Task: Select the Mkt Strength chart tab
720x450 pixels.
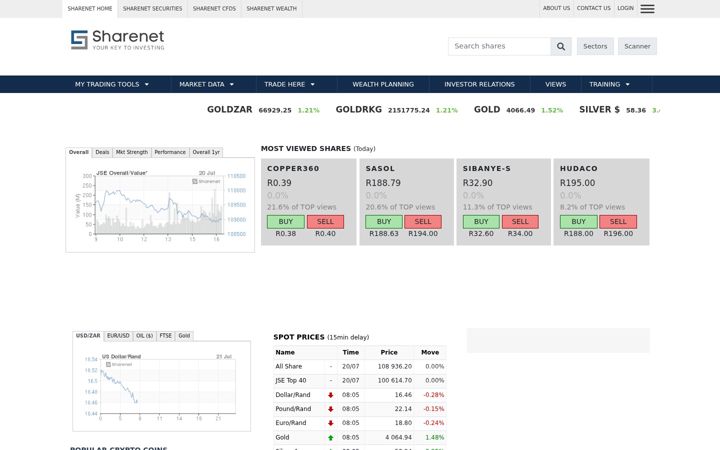Action: coord(132,152)
